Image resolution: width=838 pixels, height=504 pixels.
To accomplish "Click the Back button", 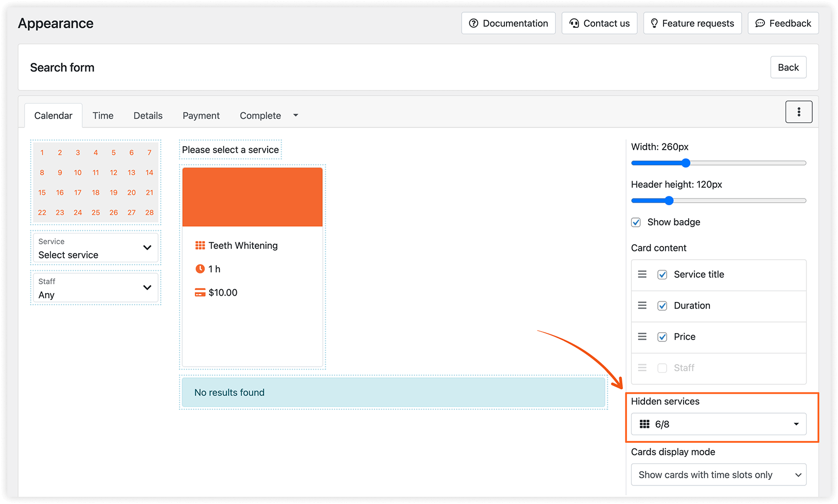I will coord(788,67).
